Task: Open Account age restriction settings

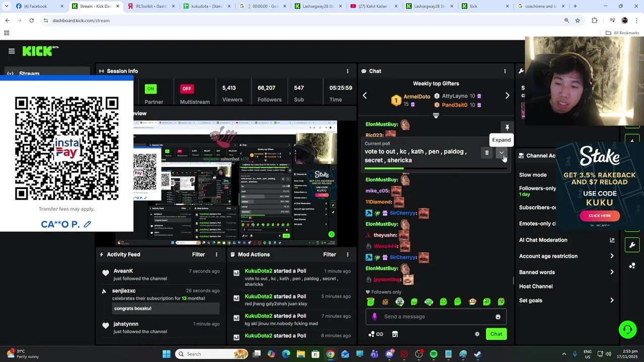Action: click(567, 256)
